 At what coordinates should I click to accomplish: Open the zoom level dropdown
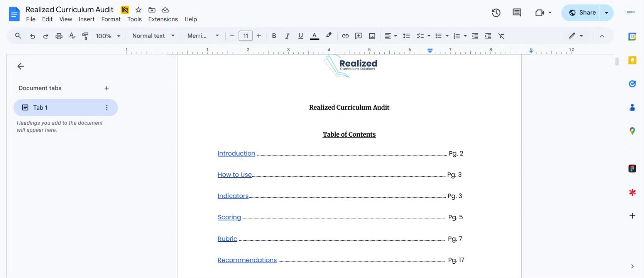tap(108, 36)
